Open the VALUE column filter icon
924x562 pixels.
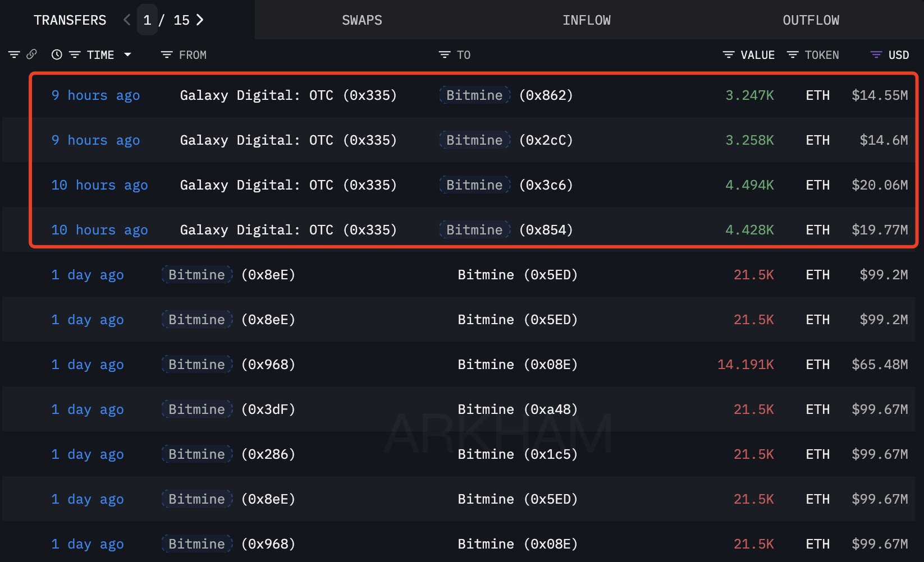click(x=729, y=54)
